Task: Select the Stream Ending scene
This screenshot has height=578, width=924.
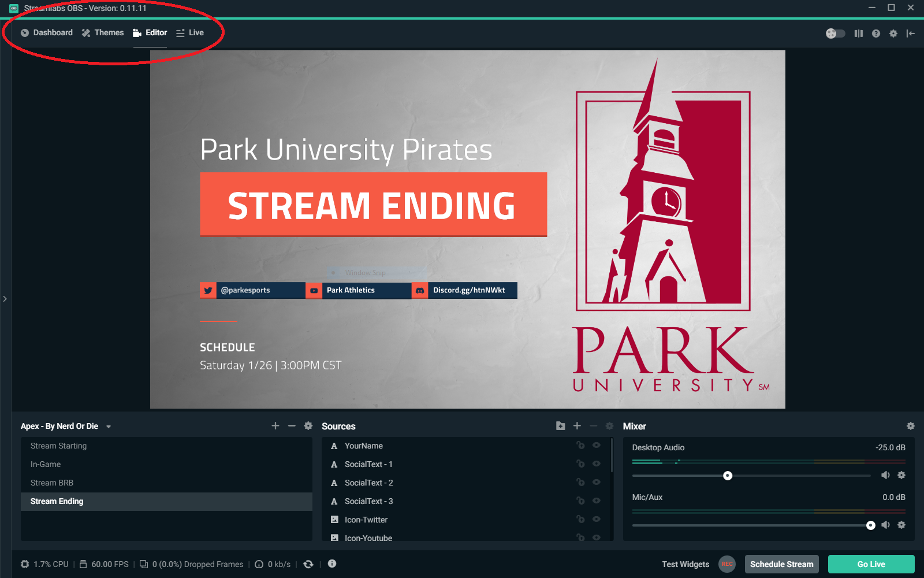Action: point(166,502)
